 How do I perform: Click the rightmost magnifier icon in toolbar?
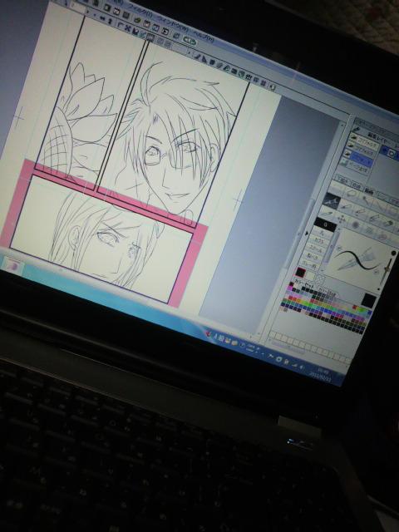pyautogui.click(x=272, y=87)
